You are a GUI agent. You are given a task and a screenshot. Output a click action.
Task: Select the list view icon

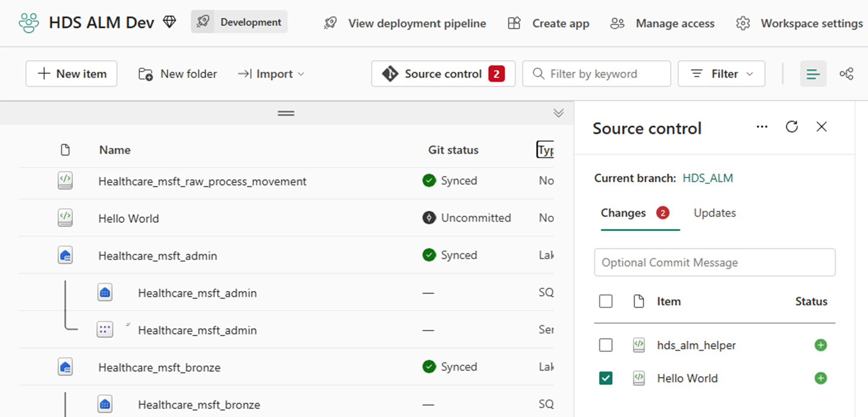click(x=813, y=74)
